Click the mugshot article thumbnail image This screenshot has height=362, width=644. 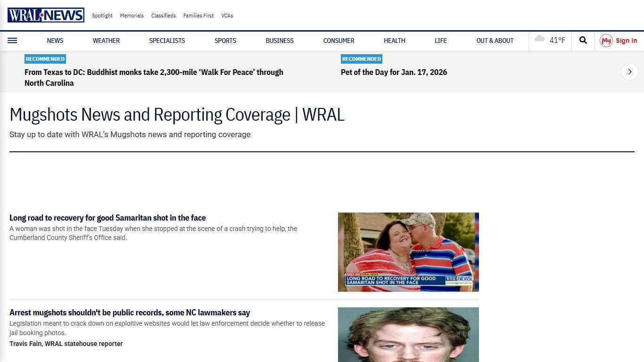point(408,335)
